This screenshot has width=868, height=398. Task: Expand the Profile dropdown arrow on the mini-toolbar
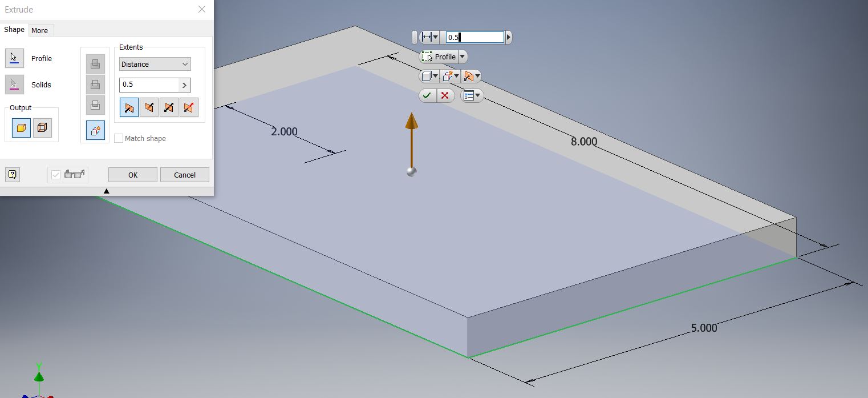pyautogui.click(x=462, y=57)
